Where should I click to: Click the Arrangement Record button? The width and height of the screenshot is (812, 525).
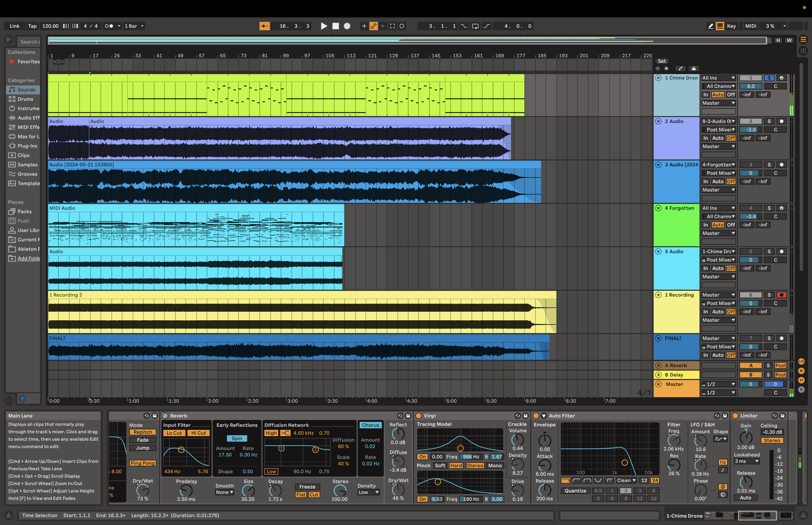(347, 26)
